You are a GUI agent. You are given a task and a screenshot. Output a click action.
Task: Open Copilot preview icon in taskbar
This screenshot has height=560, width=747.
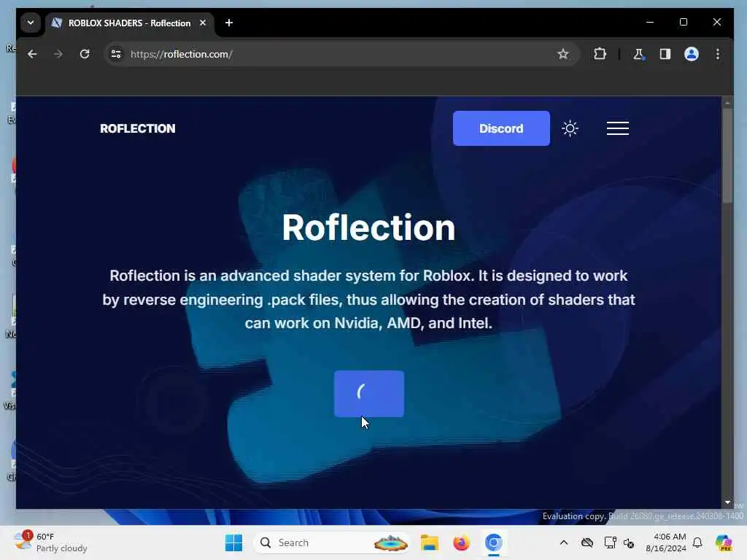pos(724,542)
